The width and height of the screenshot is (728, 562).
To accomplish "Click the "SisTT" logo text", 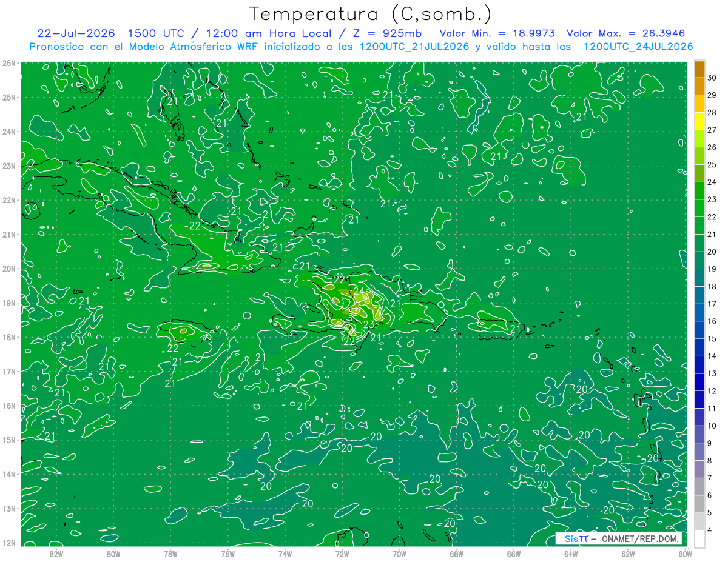I will (x=576, y=538).
